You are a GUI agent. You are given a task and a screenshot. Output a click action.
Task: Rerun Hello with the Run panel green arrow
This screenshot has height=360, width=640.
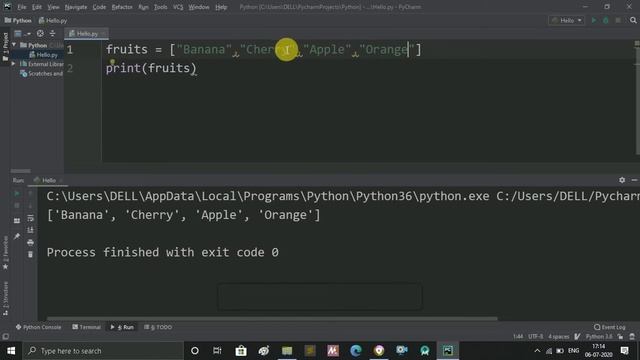(x=17, y=193)
